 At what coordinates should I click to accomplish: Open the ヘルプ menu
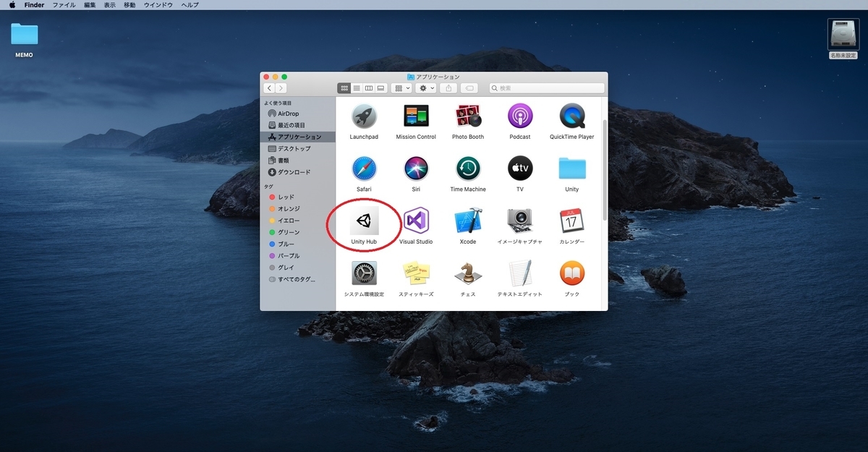190,5
